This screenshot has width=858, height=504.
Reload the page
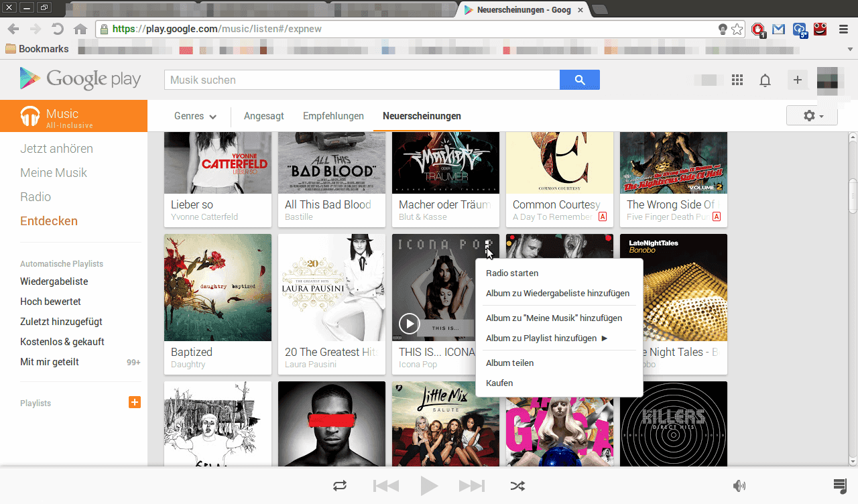[x=58, y=29]
